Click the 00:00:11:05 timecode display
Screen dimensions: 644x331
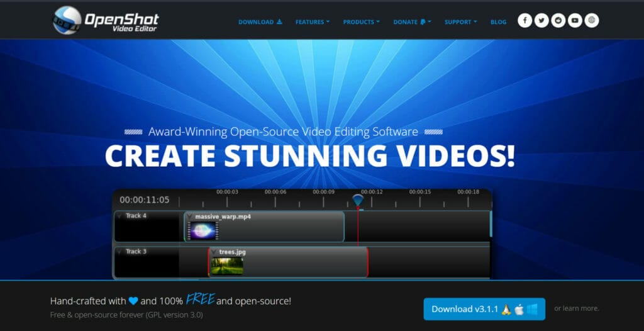(x=145, y=200)
